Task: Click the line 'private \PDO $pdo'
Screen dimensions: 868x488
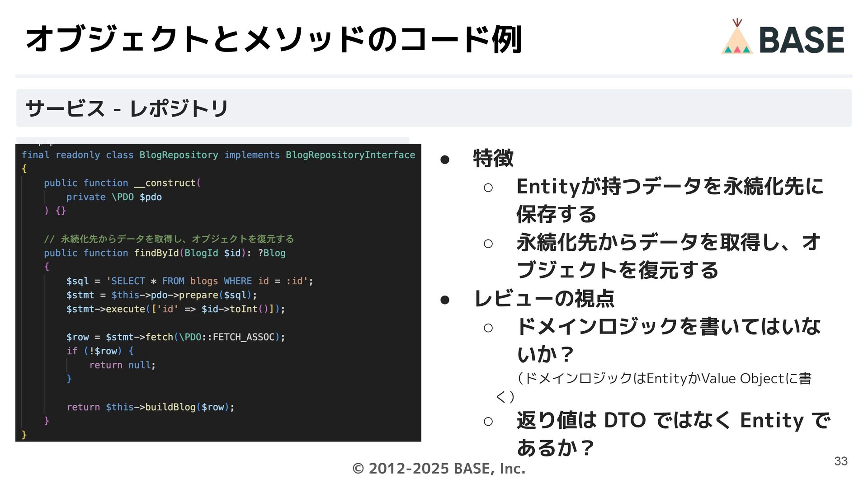Action: click(114, 197)
